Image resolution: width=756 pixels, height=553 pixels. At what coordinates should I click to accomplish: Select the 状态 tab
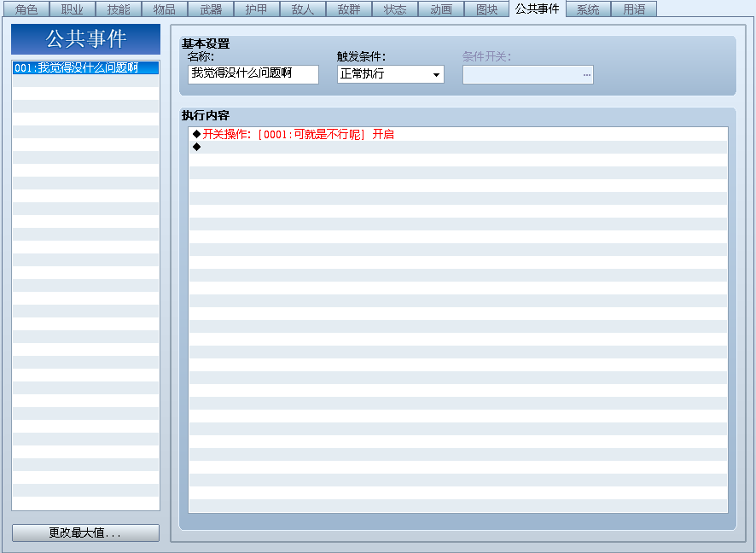tap(395, 9)
